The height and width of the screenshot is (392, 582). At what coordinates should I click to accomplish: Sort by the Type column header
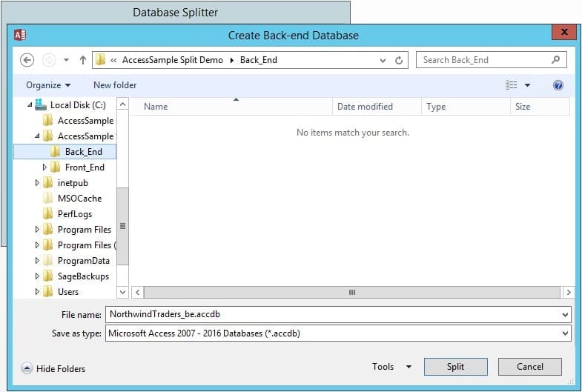point(466,107)
